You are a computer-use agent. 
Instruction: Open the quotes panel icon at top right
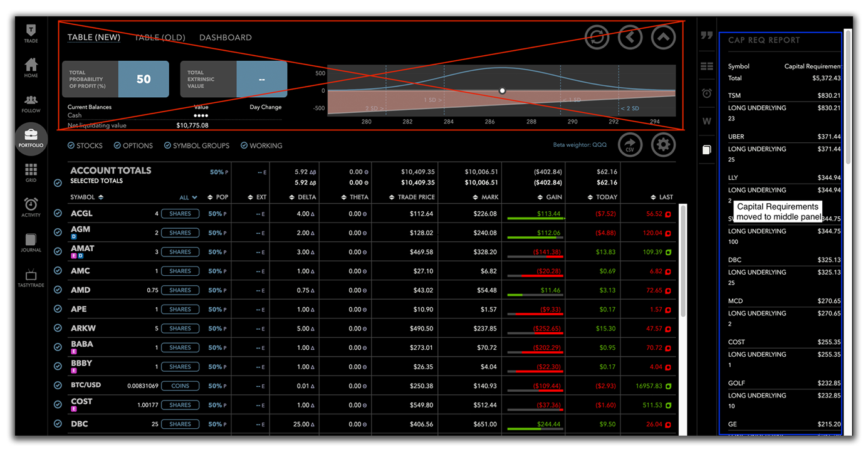click(x=706, y=36)
